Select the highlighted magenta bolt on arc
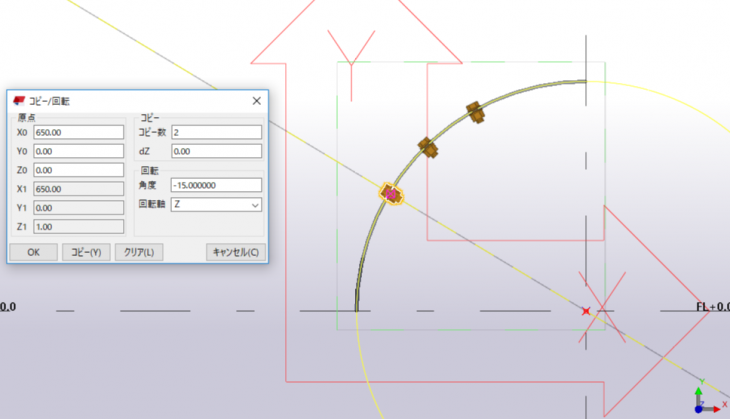The image size is (730, 419). tap(392, 193)
